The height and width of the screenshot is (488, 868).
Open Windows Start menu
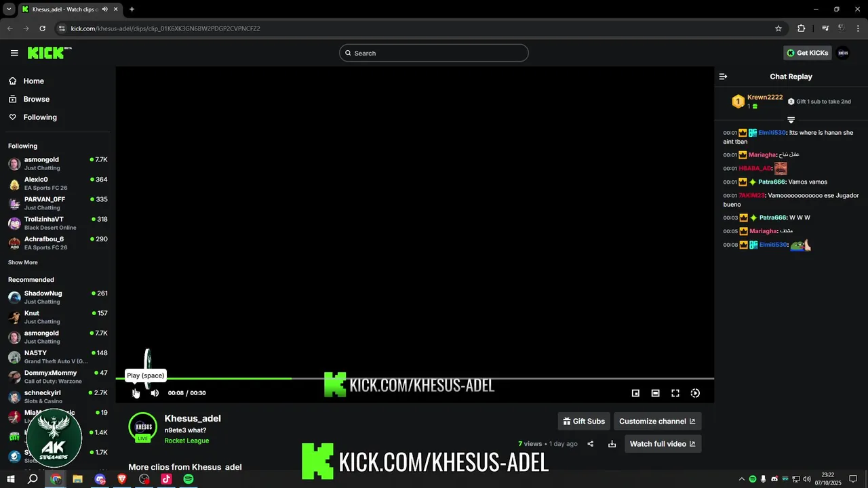click(x=9, y=479)
